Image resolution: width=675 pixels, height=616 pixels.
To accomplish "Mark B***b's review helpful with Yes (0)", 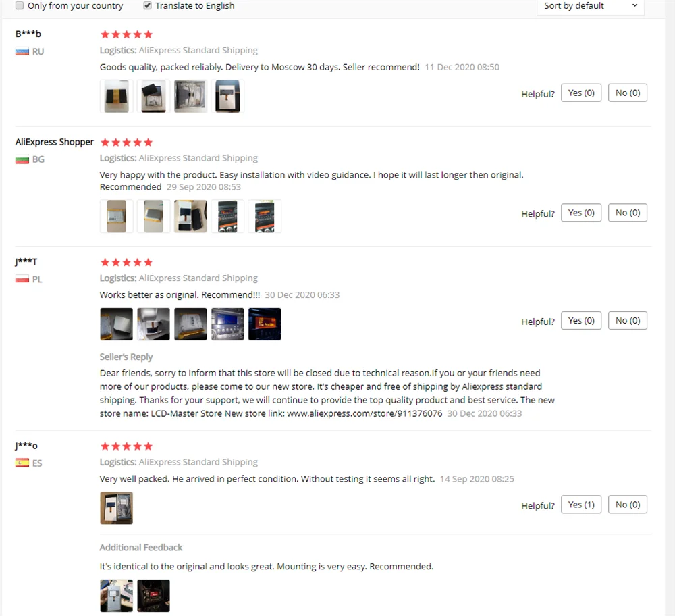I will point(581,93).
